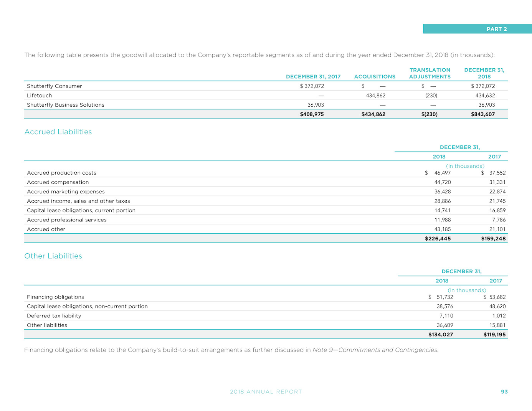Click financing obligations 2018 value '51,732'

coord(445,297)
